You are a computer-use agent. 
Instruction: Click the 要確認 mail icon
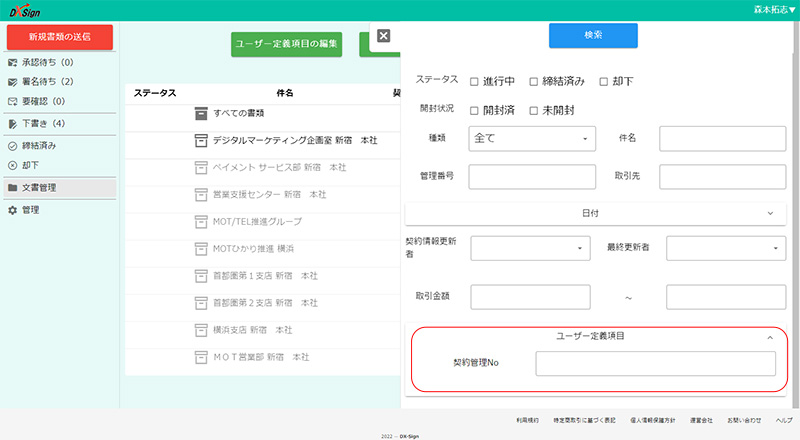click(x=13, y=102)
